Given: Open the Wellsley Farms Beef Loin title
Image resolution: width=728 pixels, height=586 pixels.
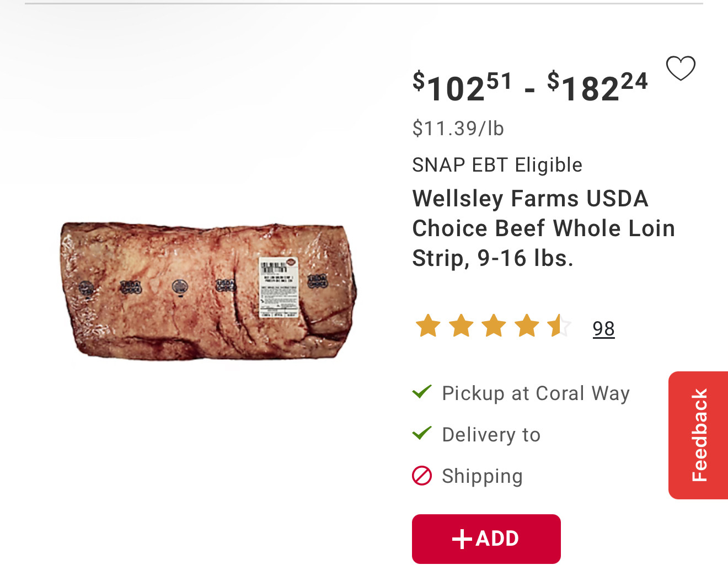Looking at the screenshot, I should coord(543,228).
